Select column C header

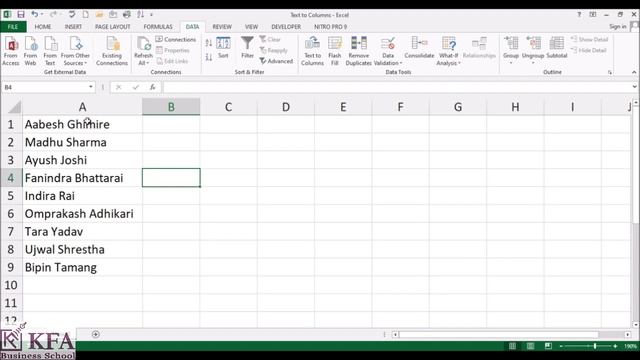point(229,107)
